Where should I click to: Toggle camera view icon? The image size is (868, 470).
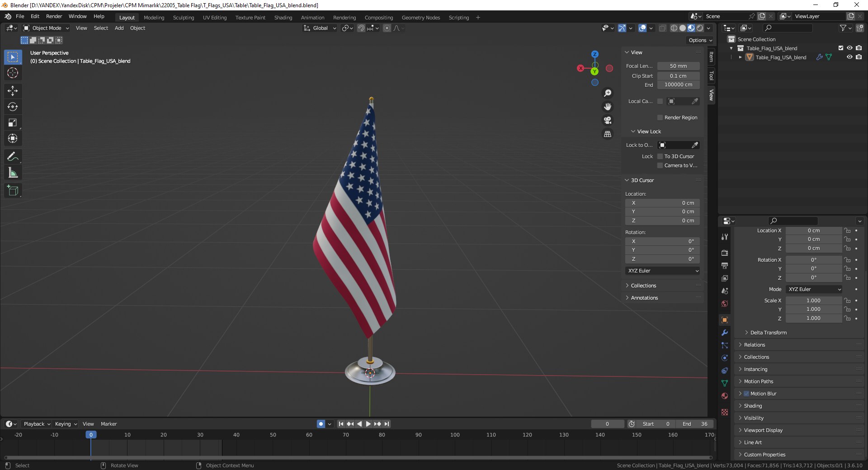point(608,120)
